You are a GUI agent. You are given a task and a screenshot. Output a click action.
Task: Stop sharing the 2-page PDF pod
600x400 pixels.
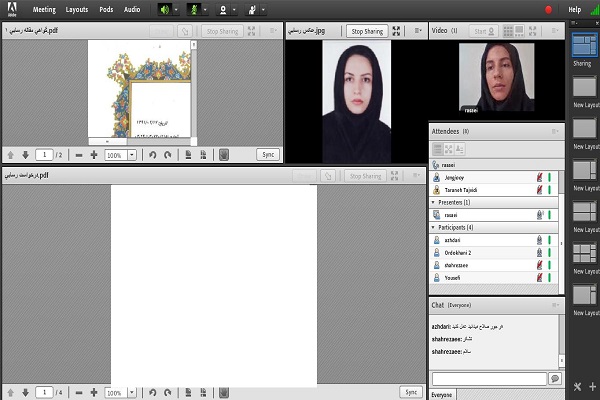[222, 31]
